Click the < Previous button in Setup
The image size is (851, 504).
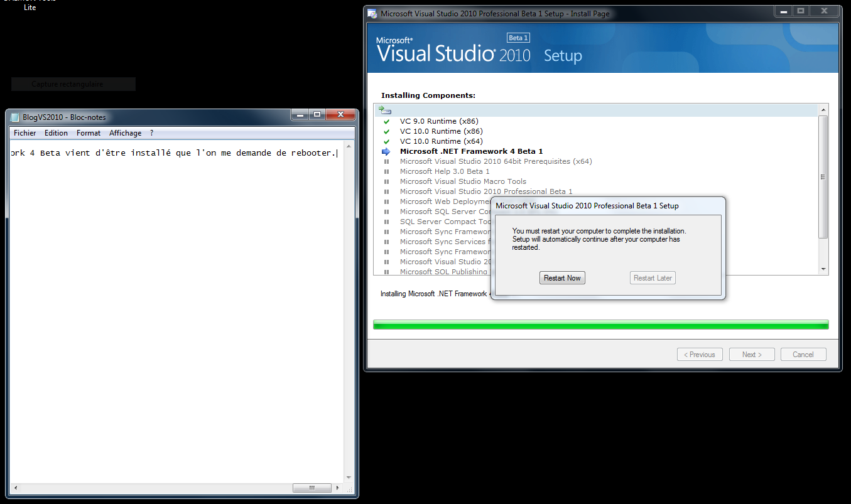pyautogui.click(x=700, y=355)
